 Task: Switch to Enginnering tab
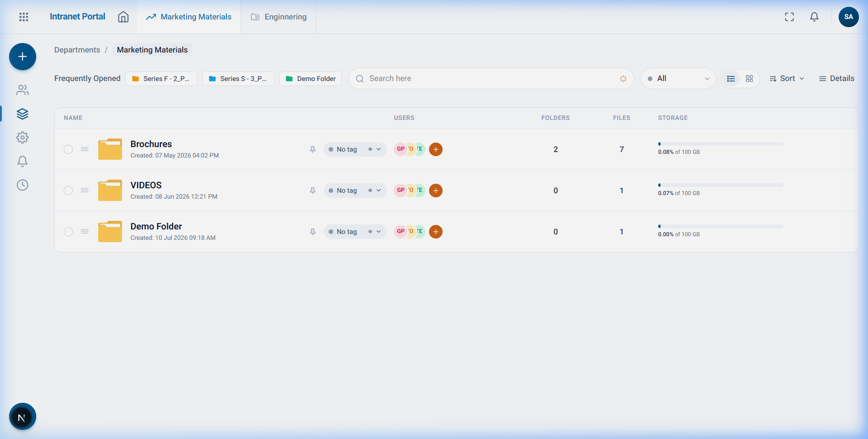click(x=278, y=17)
